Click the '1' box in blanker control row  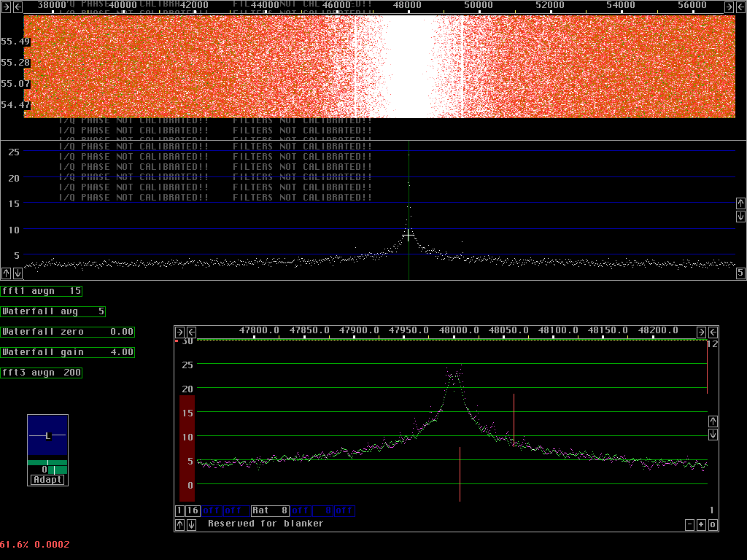(x=179, y=511)
